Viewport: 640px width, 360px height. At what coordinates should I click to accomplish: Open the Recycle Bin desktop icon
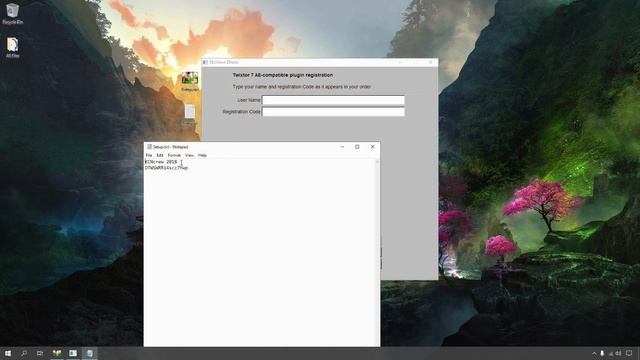coord(12,13)
